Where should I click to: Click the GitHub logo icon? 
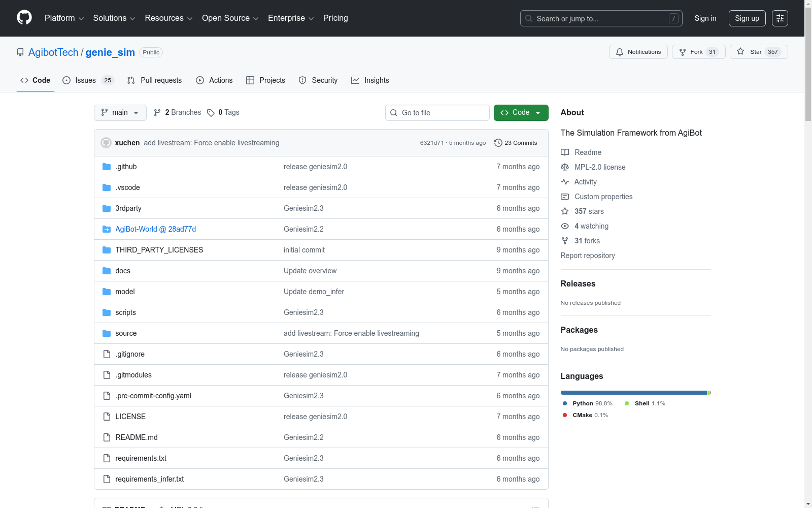[24, 18]
